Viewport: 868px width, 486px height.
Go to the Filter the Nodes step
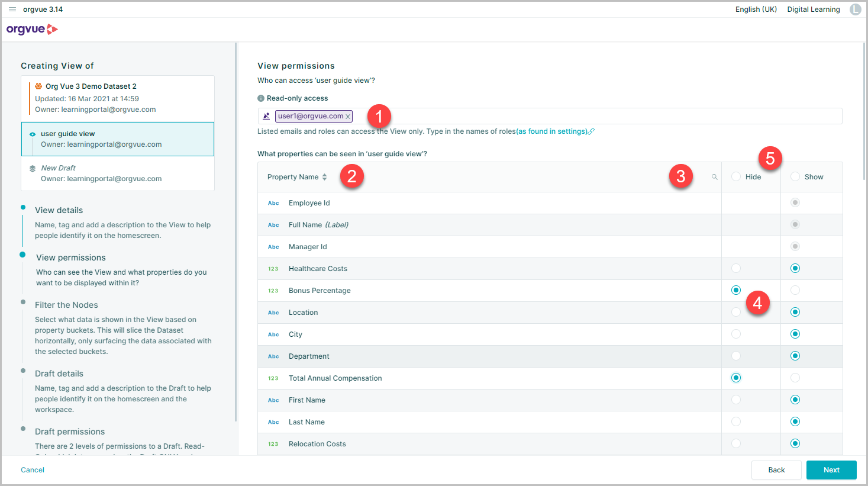(x=66, y=305)
